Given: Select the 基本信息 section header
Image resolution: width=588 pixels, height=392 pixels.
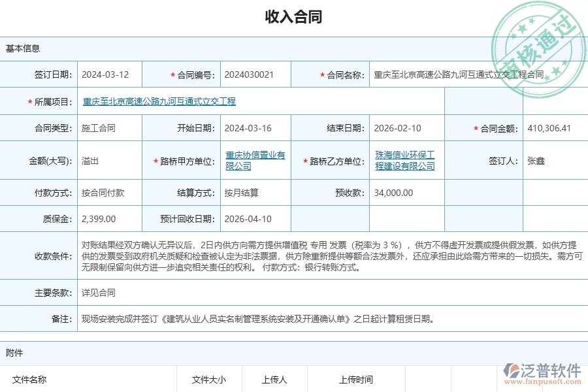Looking at the screenshot, I should 22,48.
